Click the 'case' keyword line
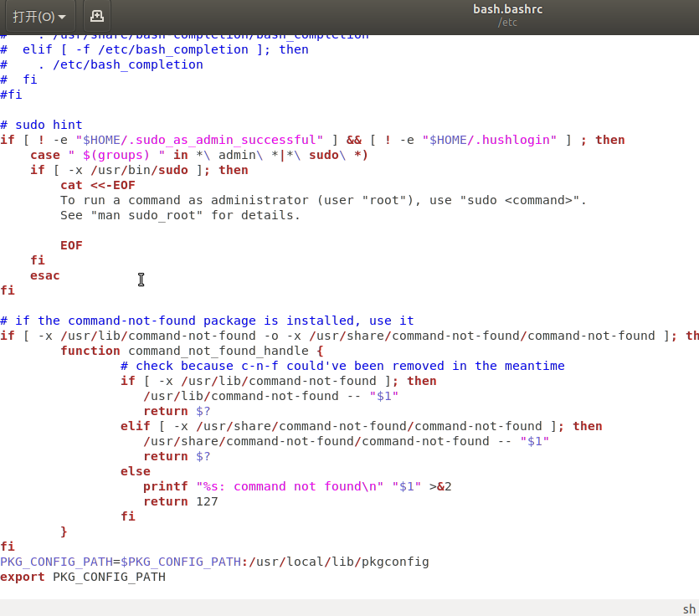 tap(199, 155)
